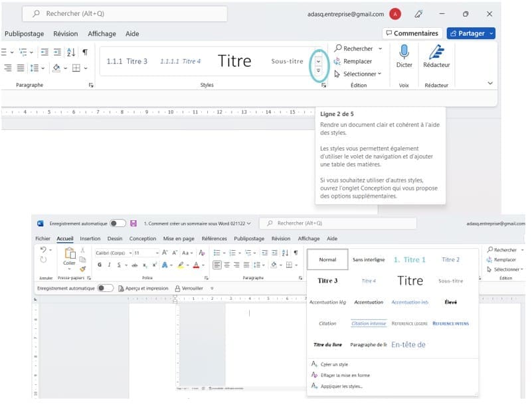Toggle italic I formatting
The width and height of the screenshot is (532, 406).
click(x=109, y=265)
